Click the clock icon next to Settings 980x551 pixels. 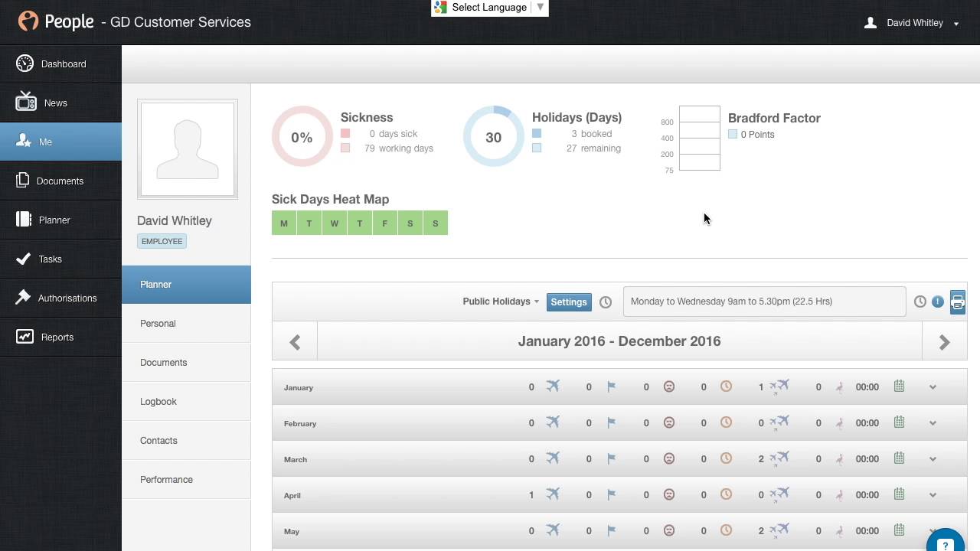tap(606, 302)
